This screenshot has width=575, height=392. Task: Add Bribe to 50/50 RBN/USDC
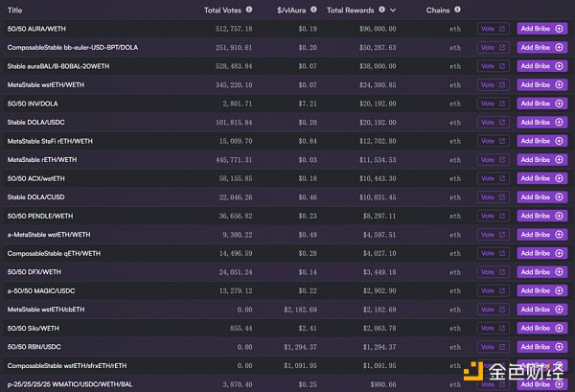tap(542, 347)
